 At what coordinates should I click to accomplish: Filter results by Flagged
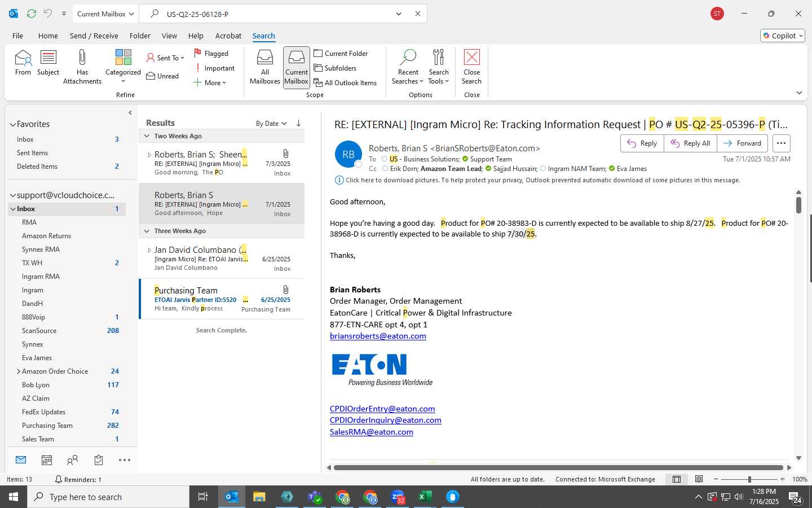tap(211, 53)
